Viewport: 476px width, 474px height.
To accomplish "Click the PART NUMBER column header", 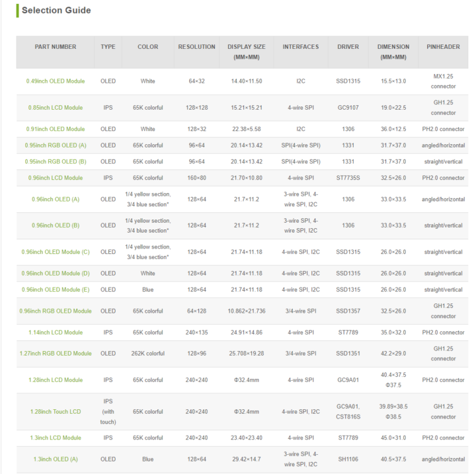I will click(x=56, y=47).
